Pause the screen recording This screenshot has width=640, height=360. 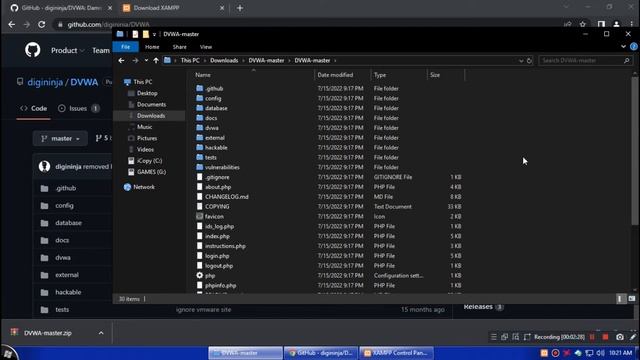[592, 337]
